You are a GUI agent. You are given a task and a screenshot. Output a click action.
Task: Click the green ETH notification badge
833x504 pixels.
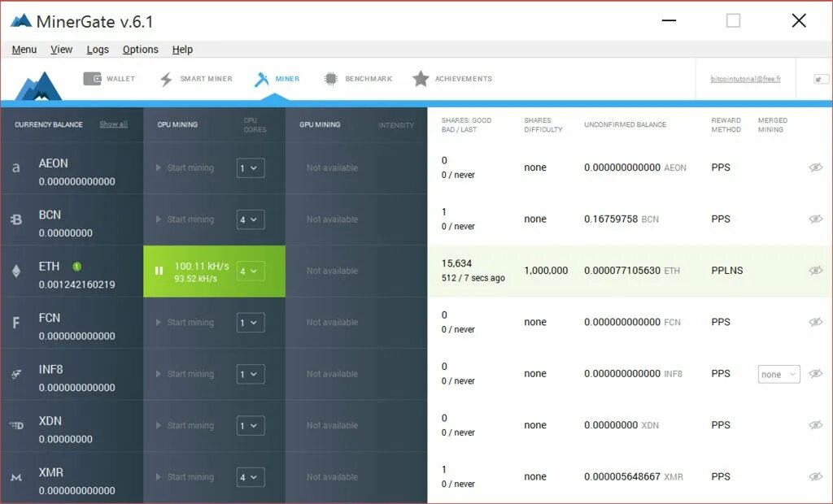(x=76, y=266)
